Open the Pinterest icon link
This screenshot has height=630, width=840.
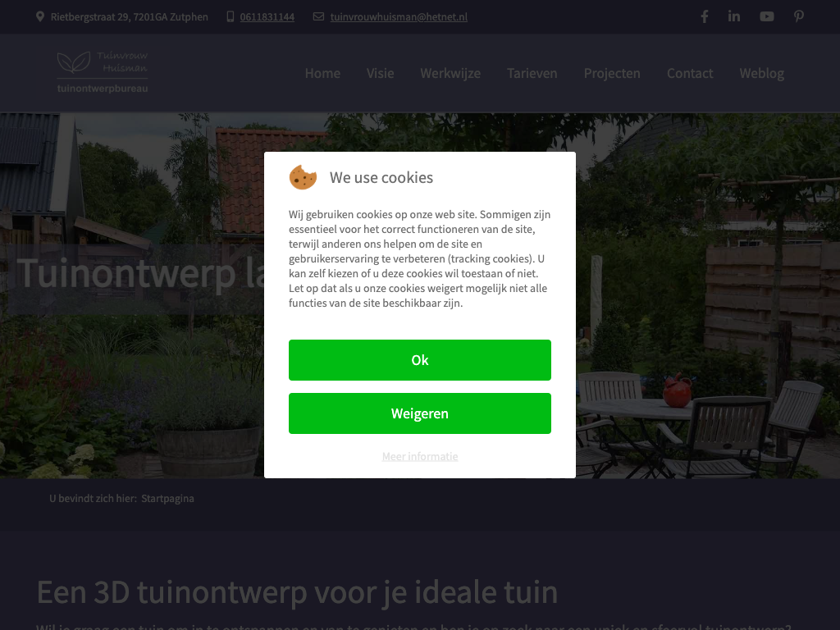point(799,16)
